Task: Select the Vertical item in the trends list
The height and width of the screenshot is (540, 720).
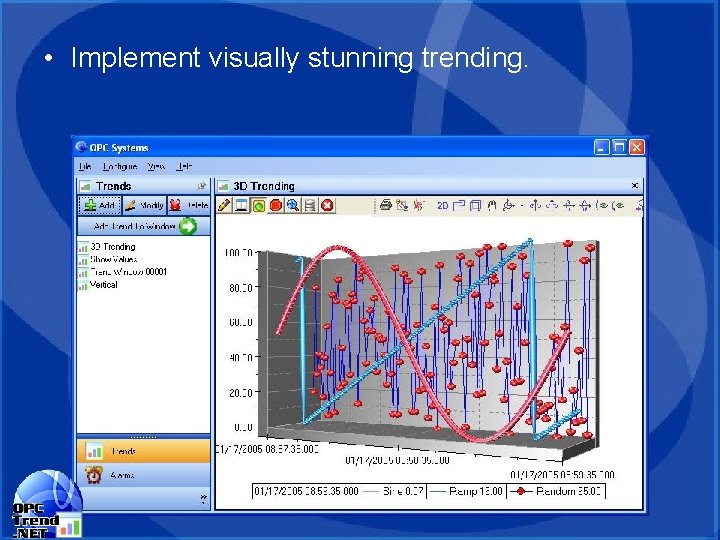Action: pos(98,285)
